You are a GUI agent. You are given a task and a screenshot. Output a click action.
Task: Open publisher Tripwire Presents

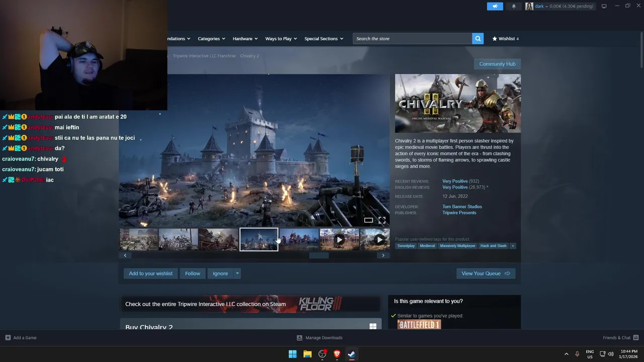click(459, 213)
